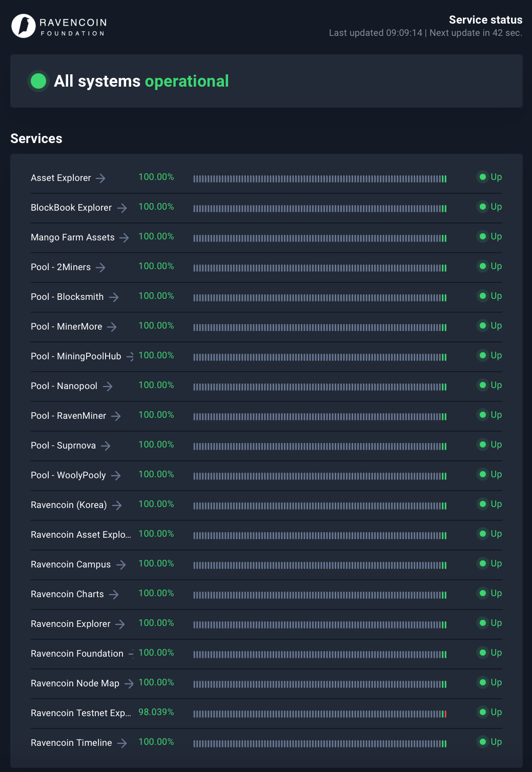This screenshot has width=532, height=772.
Task: Open Ravencoin Charts with its arrow
Action: 114,595
